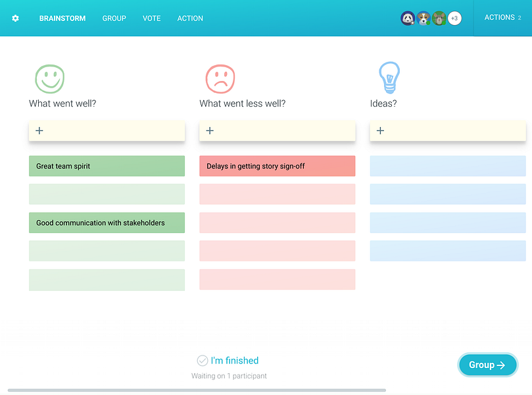Open Good communication with stakeholders card

[107, 223]
